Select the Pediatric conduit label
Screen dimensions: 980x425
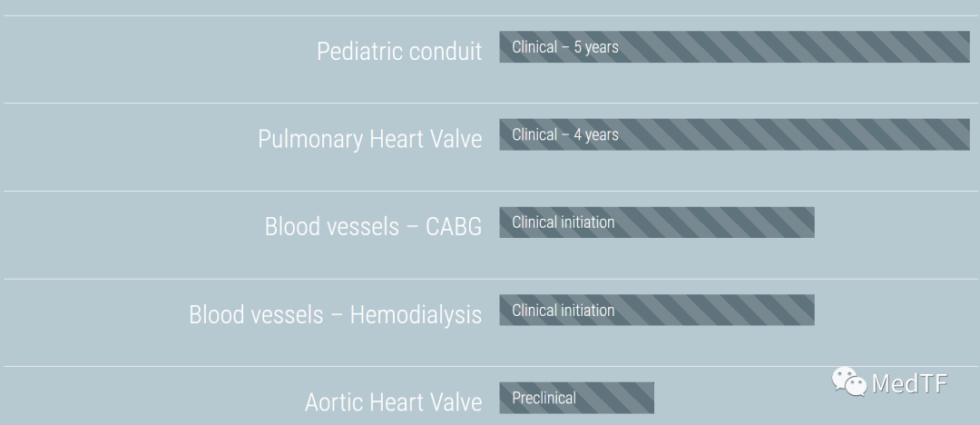coord(399,52)
